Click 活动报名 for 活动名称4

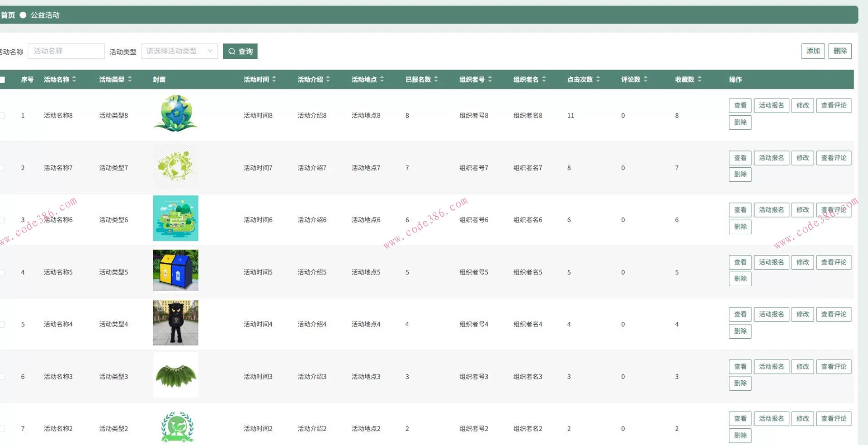point(771,314)
